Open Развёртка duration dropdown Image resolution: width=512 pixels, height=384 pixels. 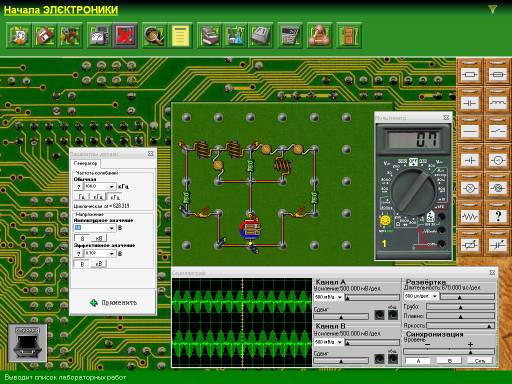tap(434, 296)
